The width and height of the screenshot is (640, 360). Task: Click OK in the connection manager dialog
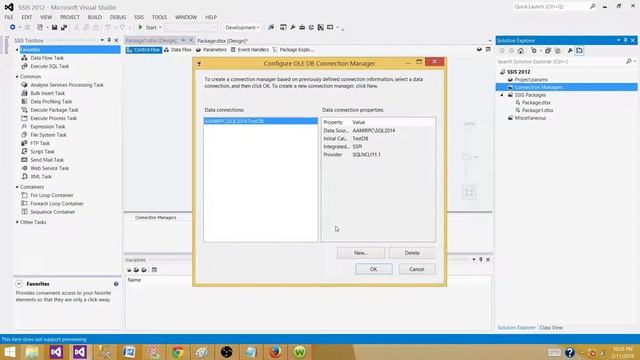(373, 269)
